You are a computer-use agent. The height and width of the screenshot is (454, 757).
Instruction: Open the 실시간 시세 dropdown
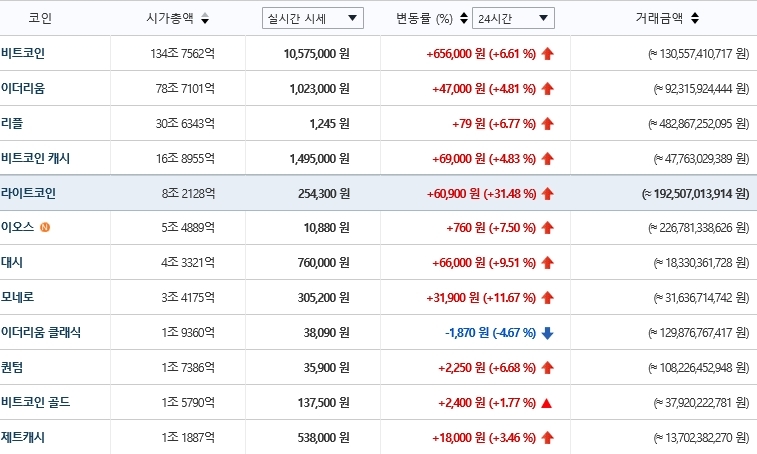tap(313, 18)
